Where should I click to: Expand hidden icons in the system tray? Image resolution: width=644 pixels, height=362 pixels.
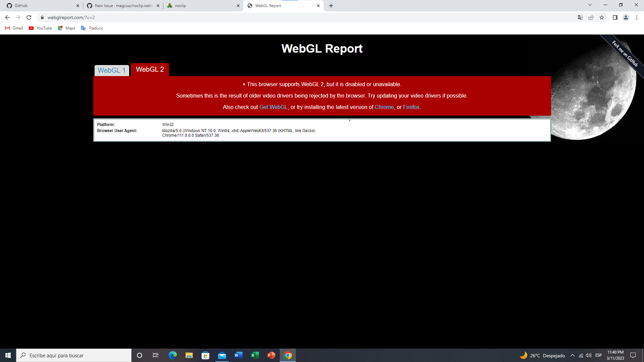click(573, 355)
